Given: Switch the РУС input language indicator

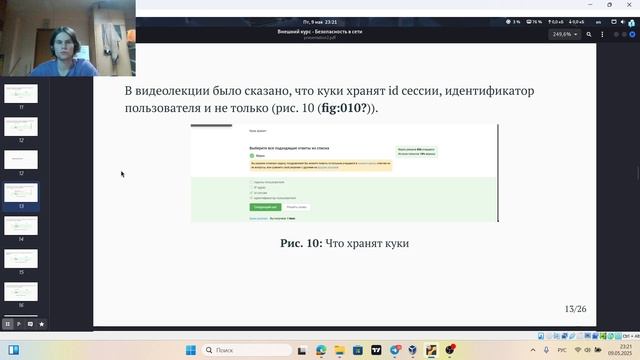Looking at the screenshot, I should [562, 350].
